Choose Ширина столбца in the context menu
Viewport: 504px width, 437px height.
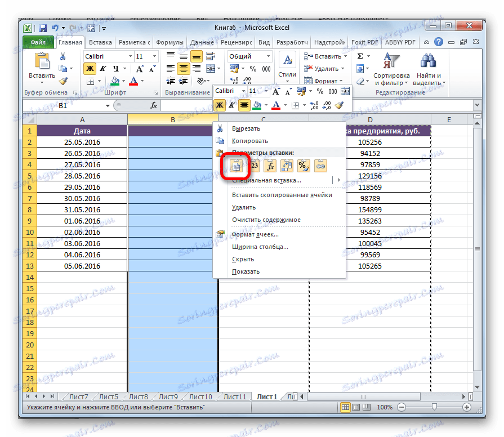point(260,247)
